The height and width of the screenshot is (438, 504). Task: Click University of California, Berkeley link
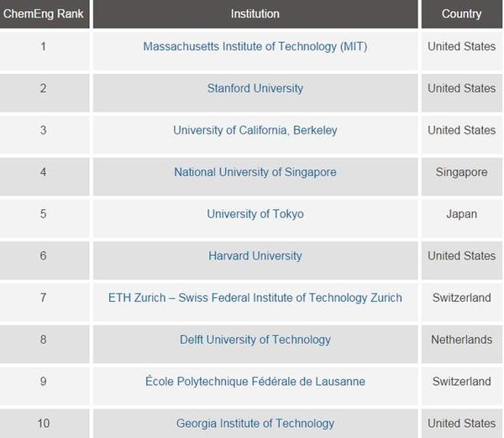255,130
